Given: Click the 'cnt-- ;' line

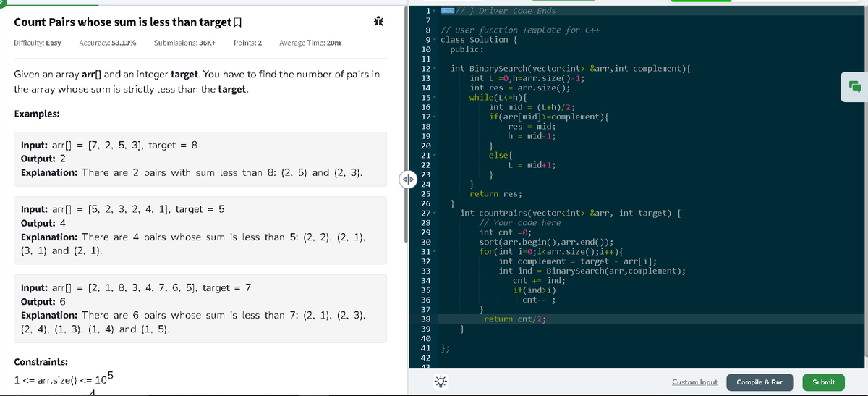Looking at the screenshot, I should 538,300.
